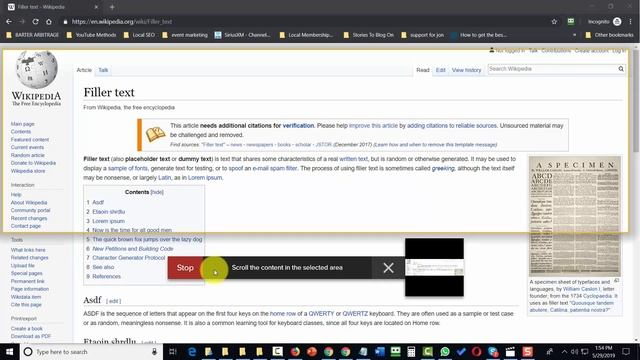Open Other bookmarks folder
The image size is (640, 360).
tap(609, 35)
